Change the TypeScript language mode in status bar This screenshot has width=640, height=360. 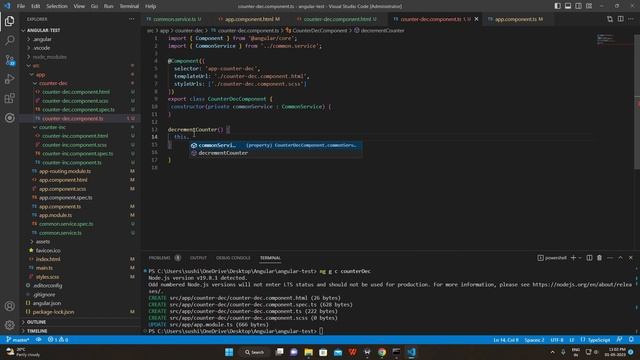(598, 340)
